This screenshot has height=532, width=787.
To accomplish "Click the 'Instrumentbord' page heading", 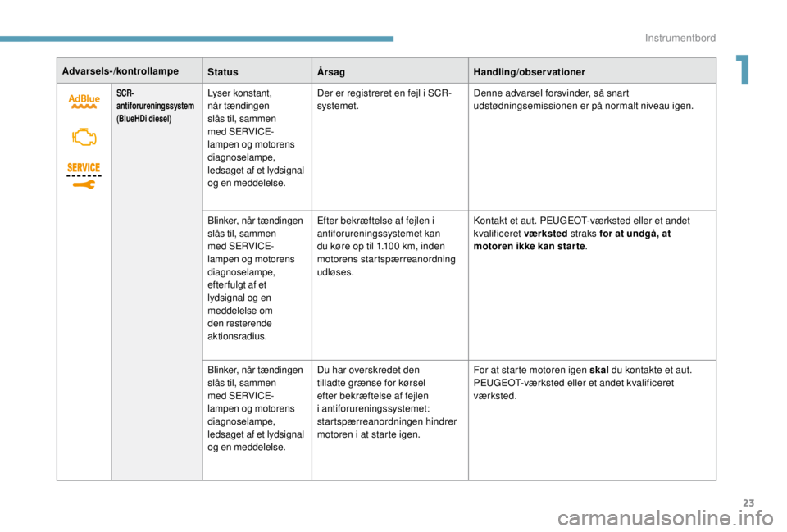I will coord(680,38).
